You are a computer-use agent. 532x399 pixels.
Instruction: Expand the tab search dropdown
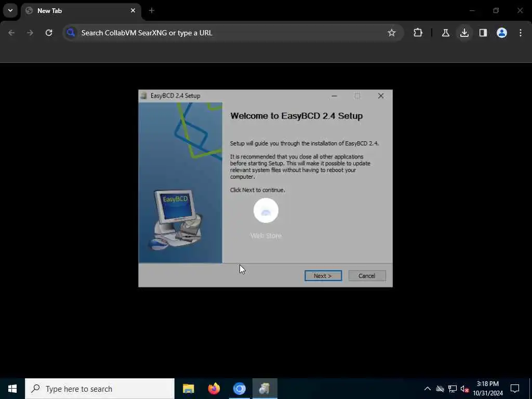click(10, 10)
